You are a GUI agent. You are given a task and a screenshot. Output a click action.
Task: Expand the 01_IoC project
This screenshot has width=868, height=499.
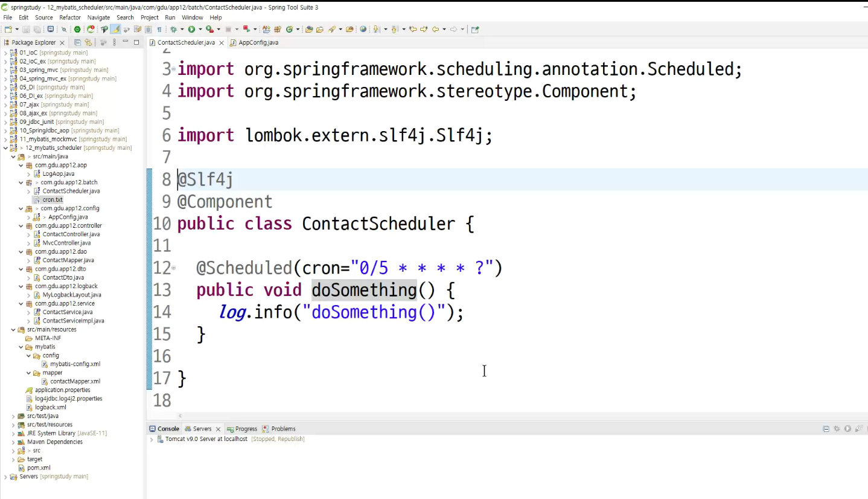pyautogui.click(x=5, y=53)
